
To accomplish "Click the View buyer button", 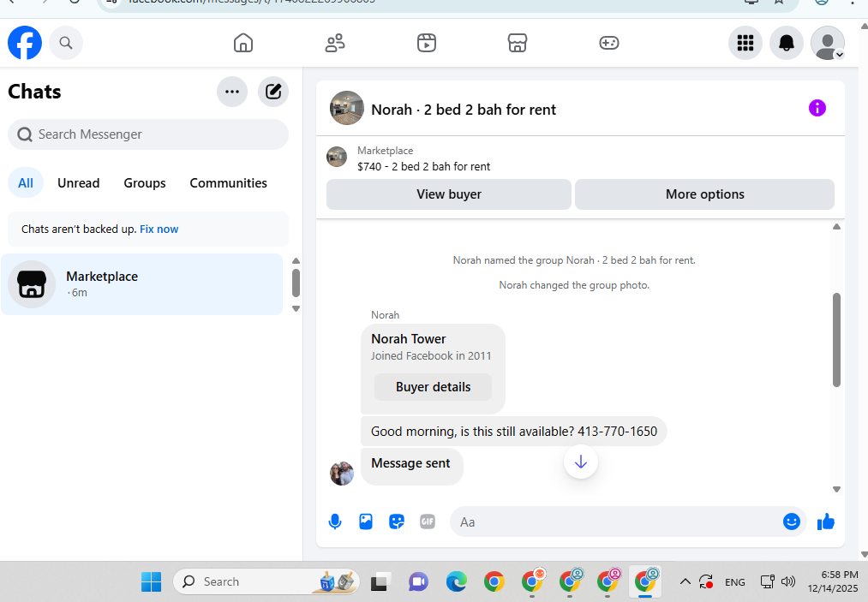I will (x=449, y=194).
